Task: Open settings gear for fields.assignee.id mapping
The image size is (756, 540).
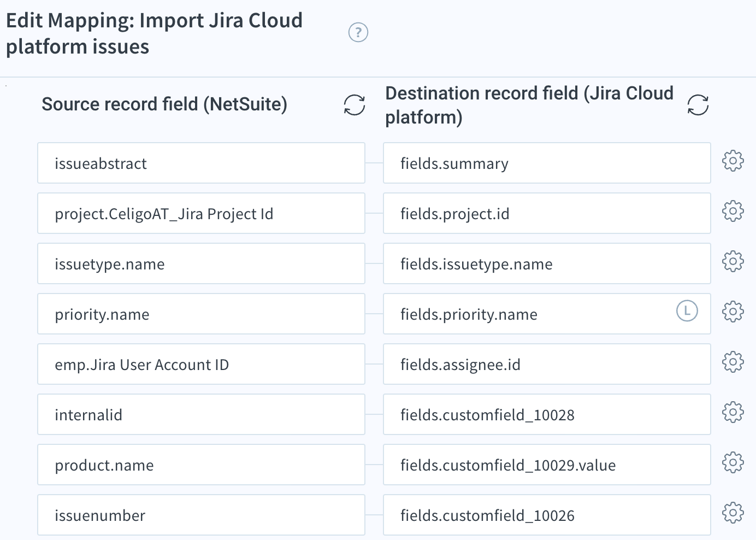Action: coord(733,362)
